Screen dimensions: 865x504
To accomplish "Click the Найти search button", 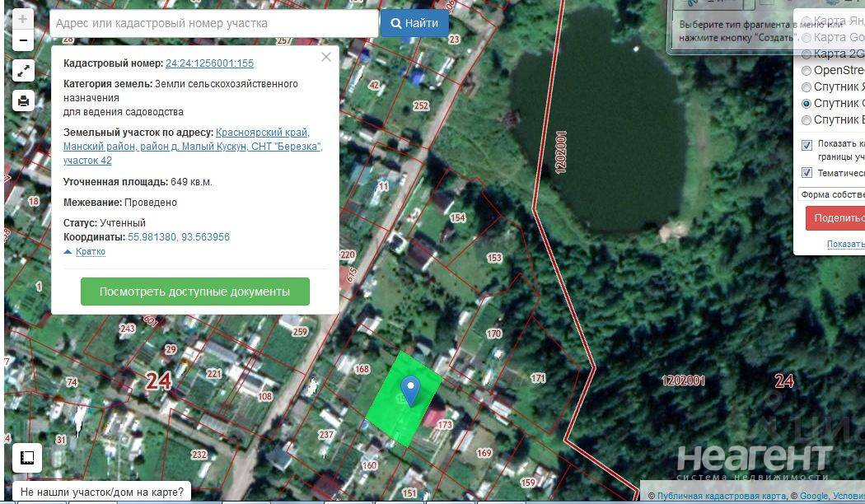I will point(414,24).
